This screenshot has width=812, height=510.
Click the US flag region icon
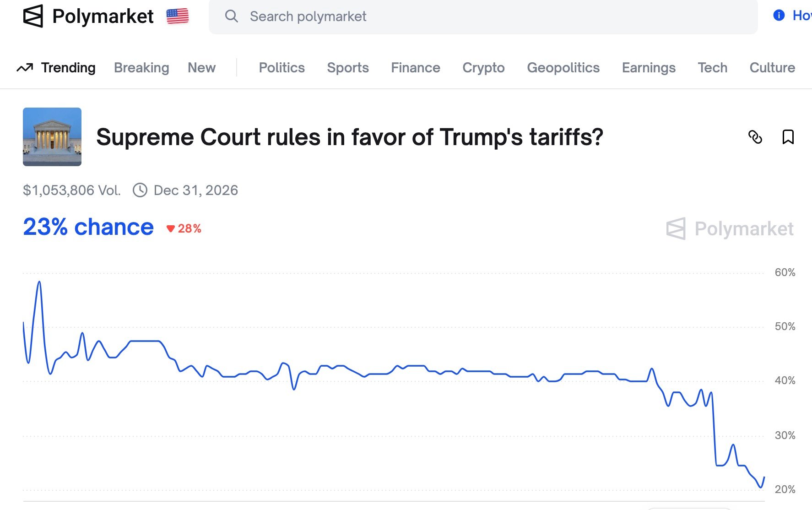(178, 16)
